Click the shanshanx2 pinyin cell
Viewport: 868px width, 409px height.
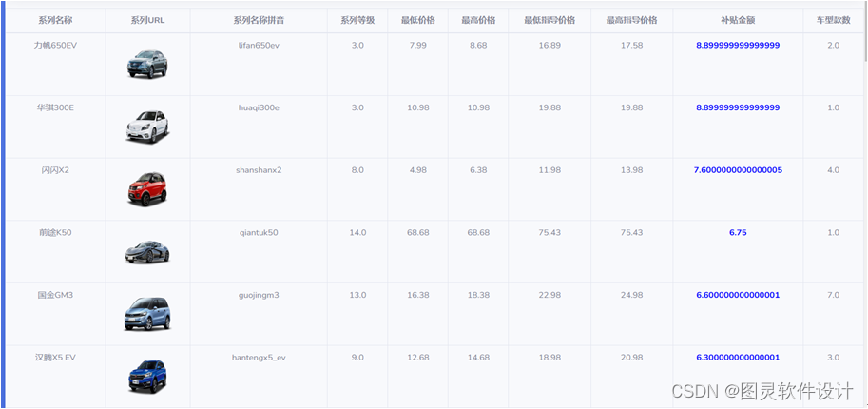[259, 170]
